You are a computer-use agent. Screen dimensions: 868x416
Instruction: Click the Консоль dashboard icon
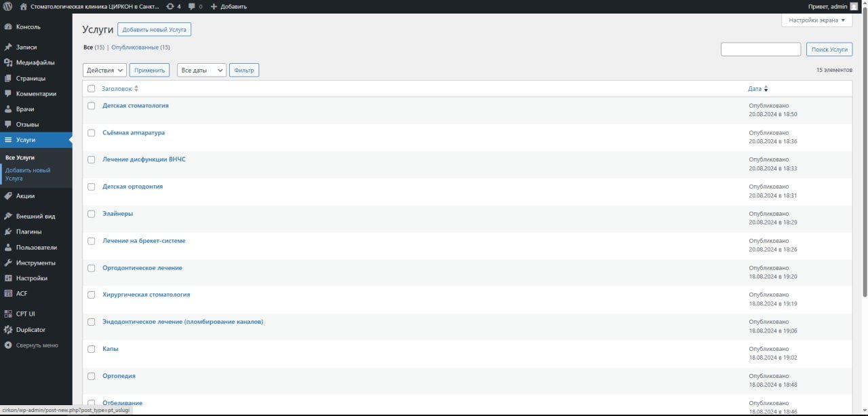(8, 27)
